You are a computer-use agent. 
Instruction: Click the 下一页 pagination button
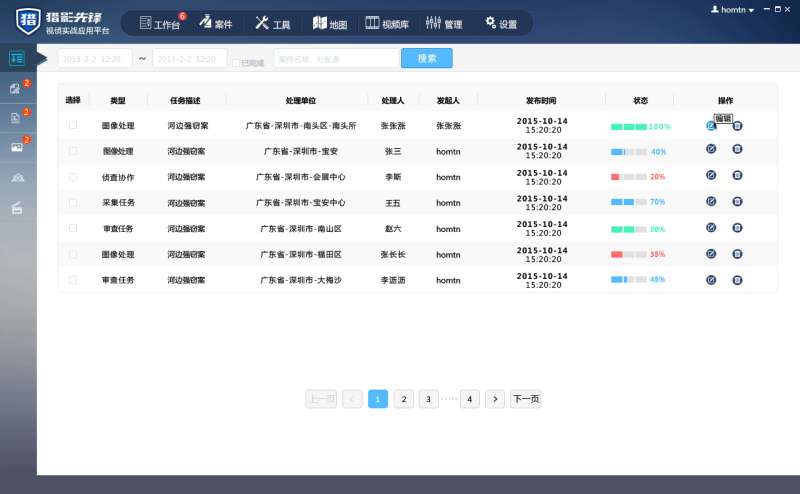tap(525, 399)
